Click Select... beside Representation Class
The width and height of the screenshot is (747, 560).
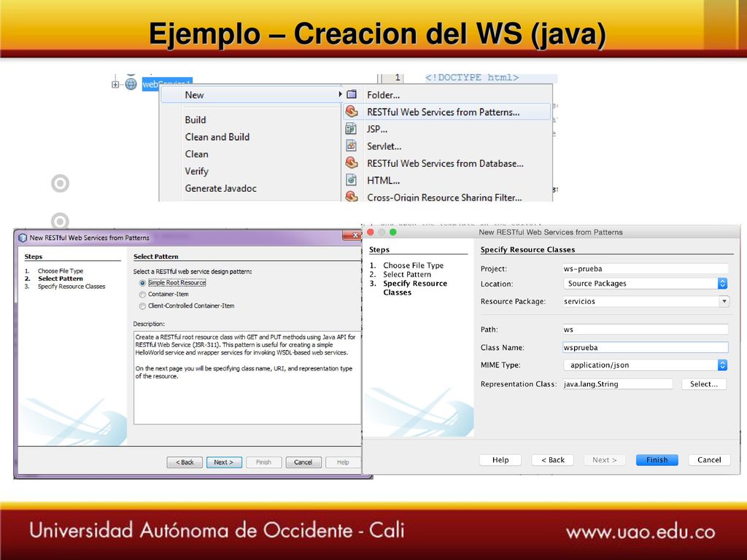tap(704, 384)
